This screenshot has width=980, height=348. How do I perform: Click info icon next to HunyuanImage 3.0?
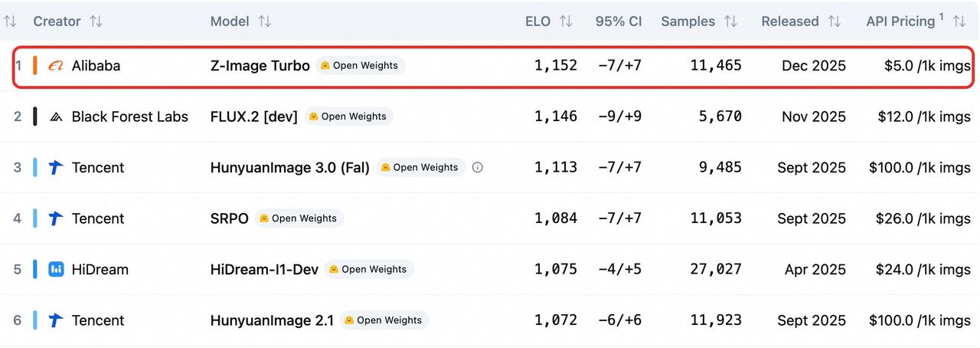(x=478, y=167)
